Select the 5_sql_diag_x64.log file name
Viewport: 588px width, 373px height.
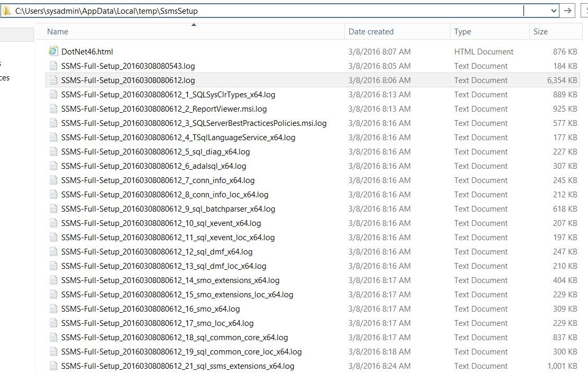tap(155, 152)
